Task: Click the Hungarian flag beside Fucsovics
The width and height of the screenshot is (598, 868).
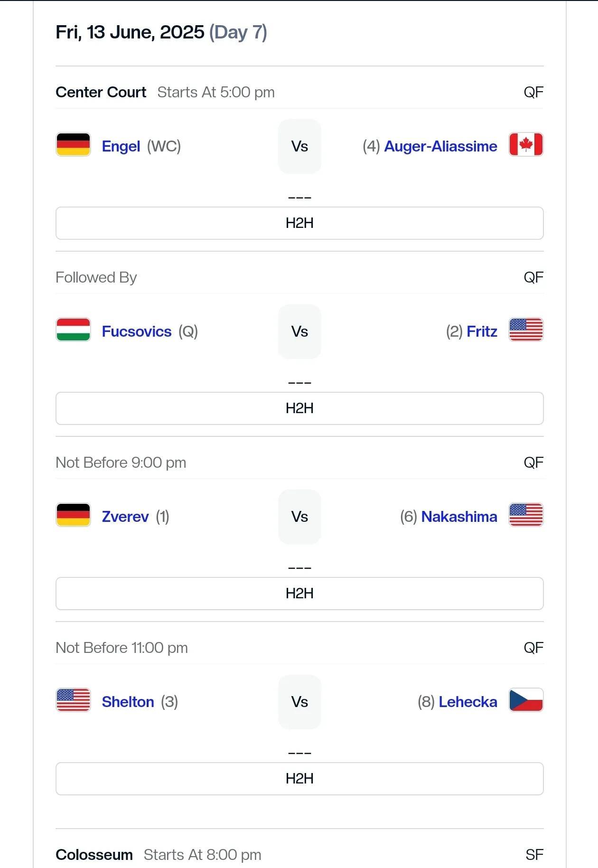Action: point(73,330)
